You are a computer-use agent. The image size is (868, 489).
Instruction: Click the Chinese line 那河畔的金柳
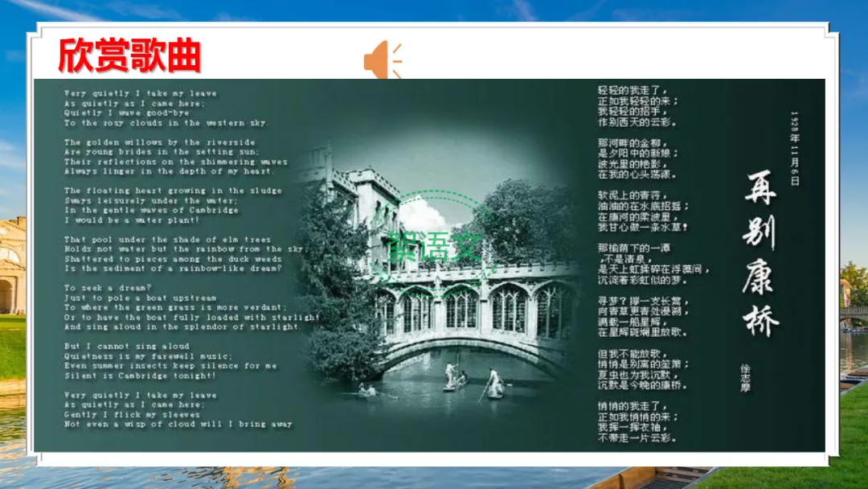tap(633, 143)
